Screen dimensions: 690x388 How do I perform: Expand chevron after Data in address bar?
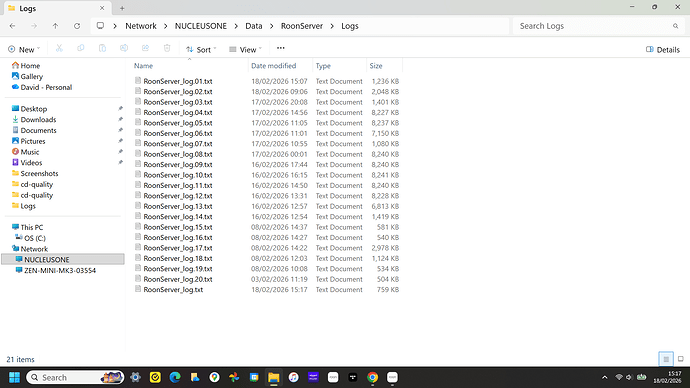272,26
